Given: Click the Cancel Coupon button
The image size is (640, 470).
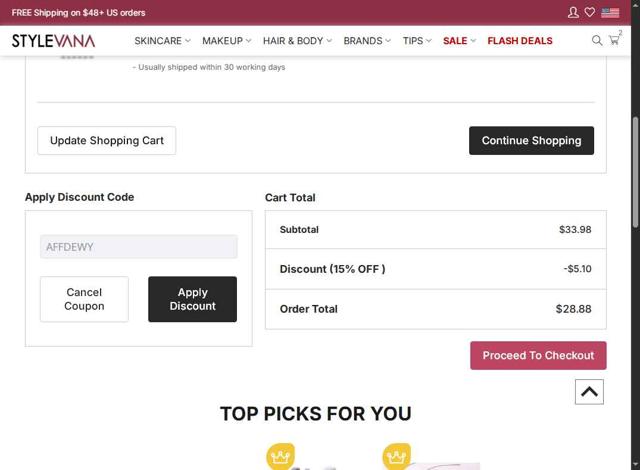Looking at the screenshot, I should (x=84, y=299).
